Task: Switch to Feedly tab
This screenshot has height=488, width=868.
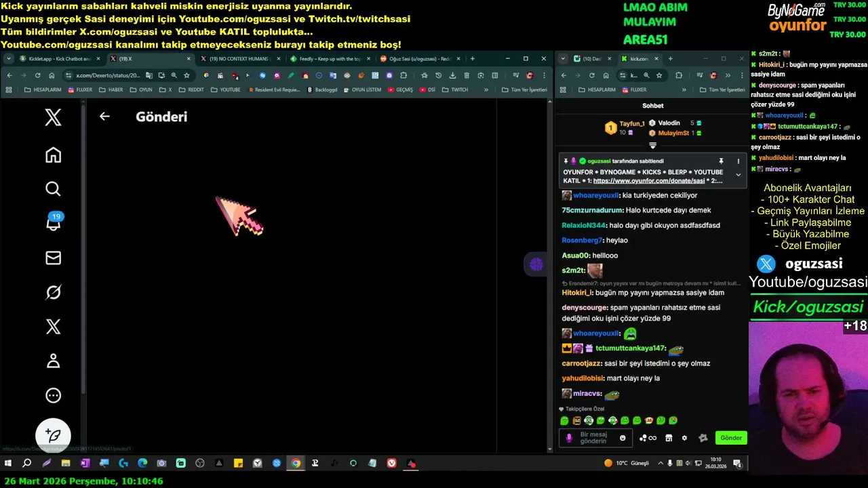Action: point(329,59)
